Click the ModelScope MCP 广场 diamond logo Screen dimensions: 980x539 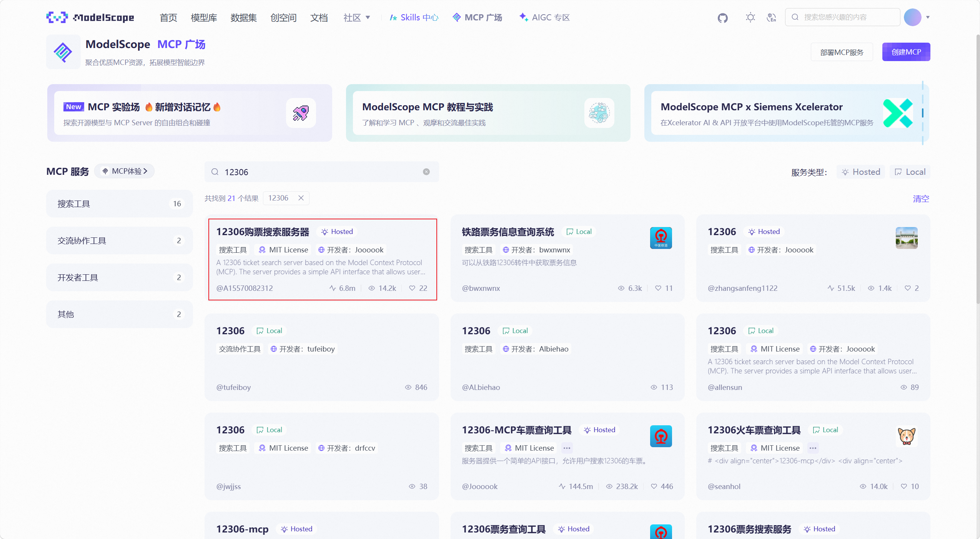[x=63, y=52]
